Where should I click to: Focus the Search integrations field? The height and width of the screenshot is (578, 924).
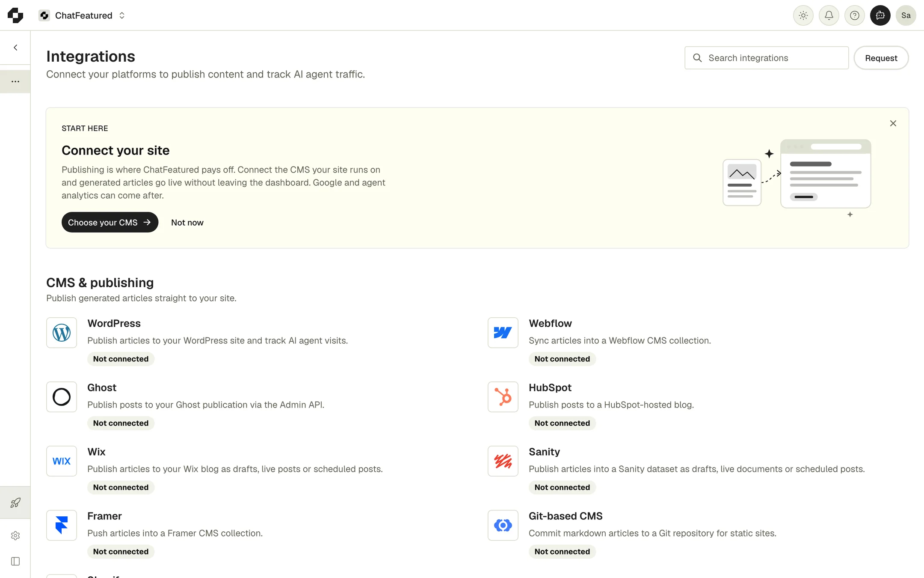point(767,58)
